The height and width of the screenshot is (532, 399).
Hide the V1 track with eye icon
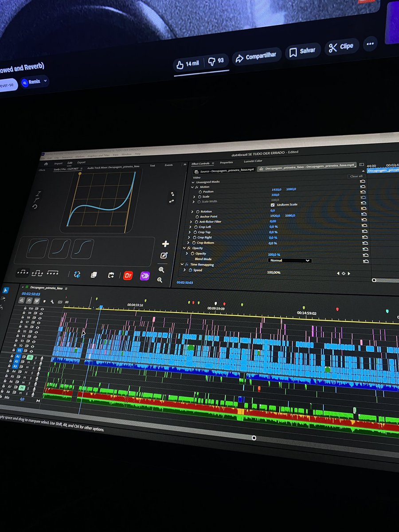(31, 351)
